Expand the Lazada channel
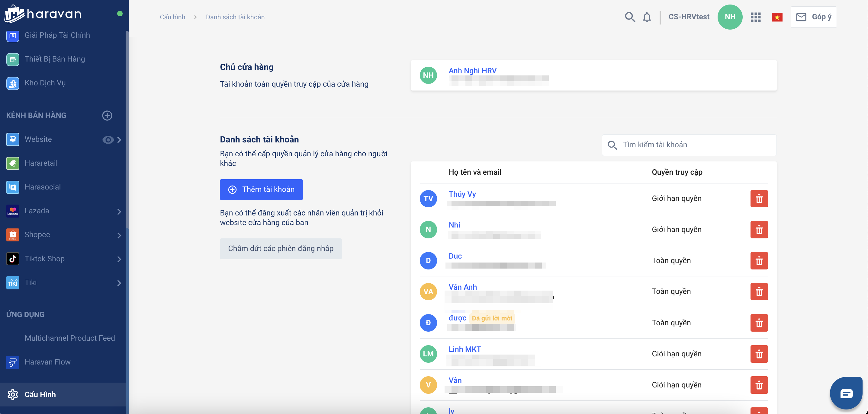 click(x=119, y=212)
